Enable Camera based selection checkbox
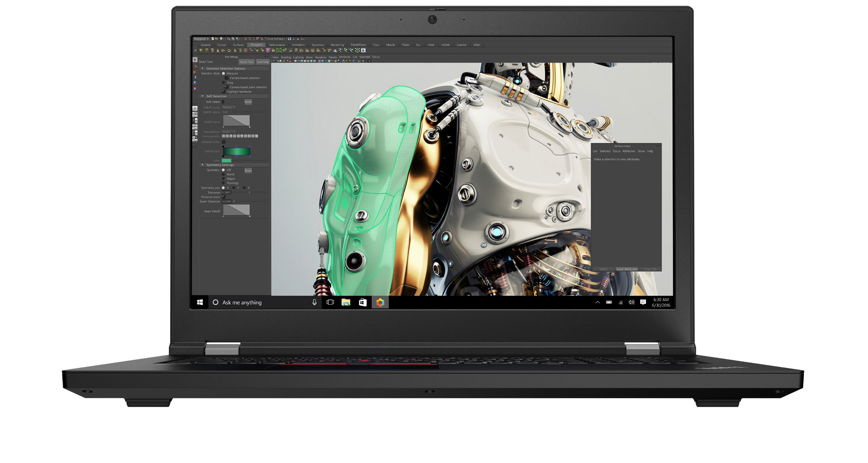 (226, 78)
